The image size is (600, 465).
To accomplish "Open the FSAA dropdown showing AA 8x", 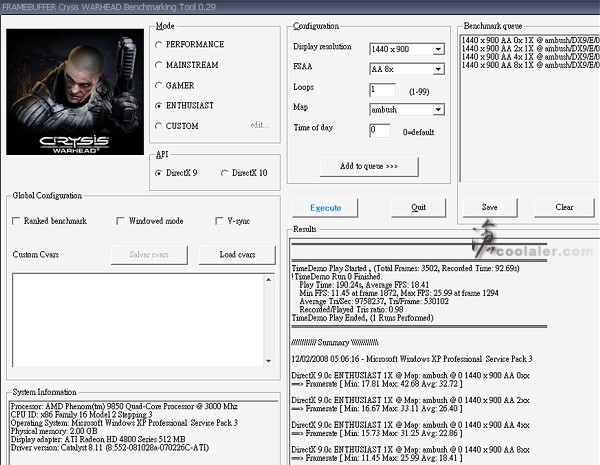I will click(439, 69).
